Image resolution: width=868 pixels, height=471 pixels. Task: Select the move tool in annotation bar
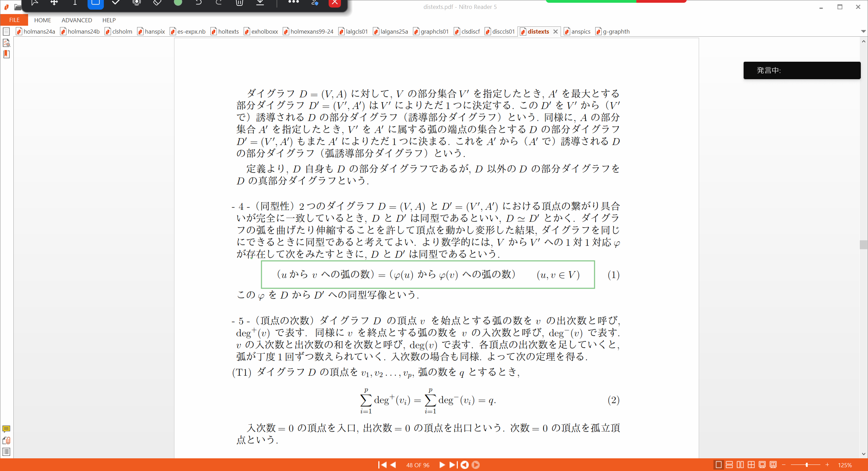(54, 3)
